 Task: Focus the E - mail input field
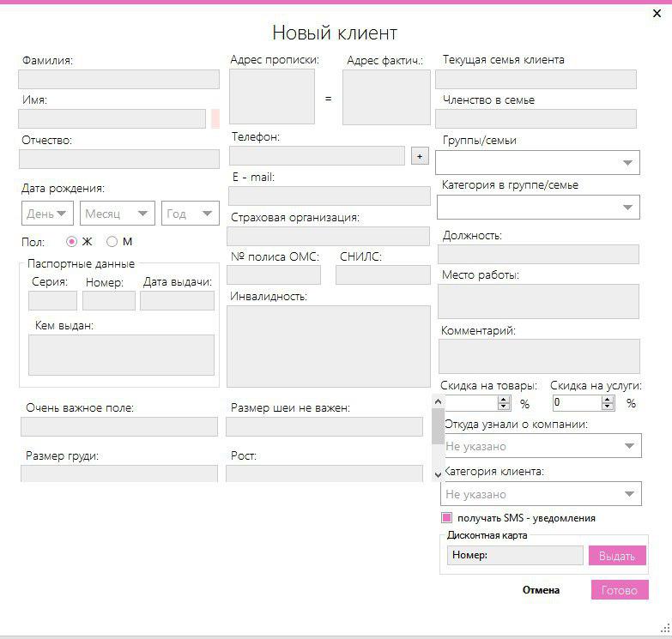(x=330, y=196)
